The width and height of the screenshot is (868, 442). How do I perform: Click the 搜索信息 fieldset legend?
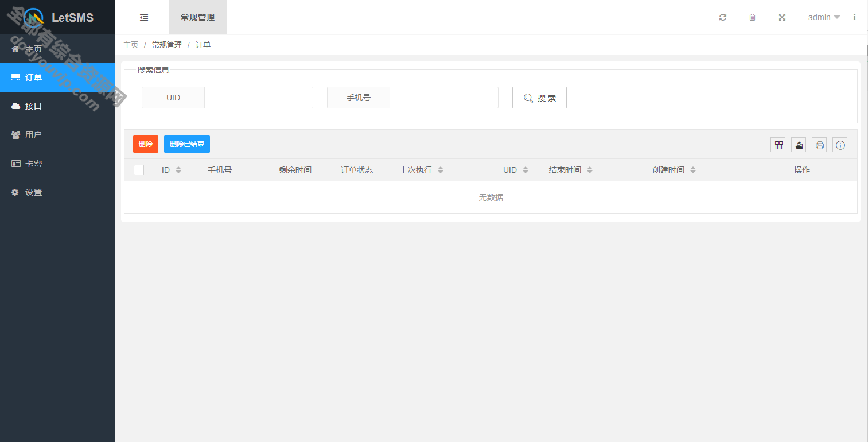[153, 70]
